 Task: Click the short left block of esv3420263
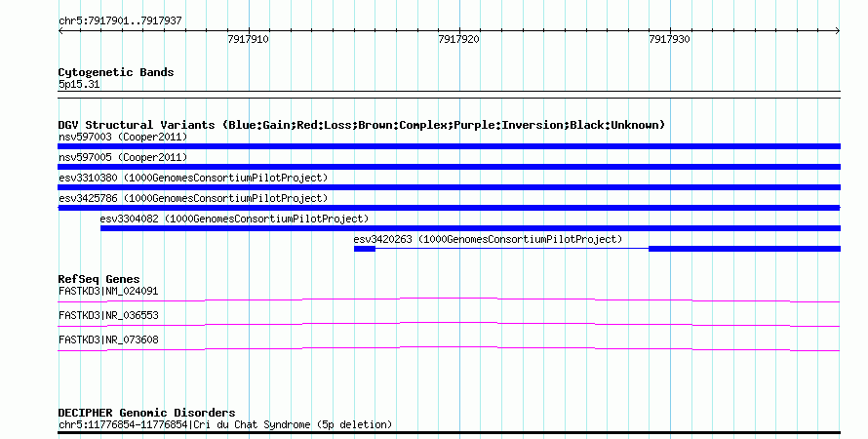pos(365,249)
